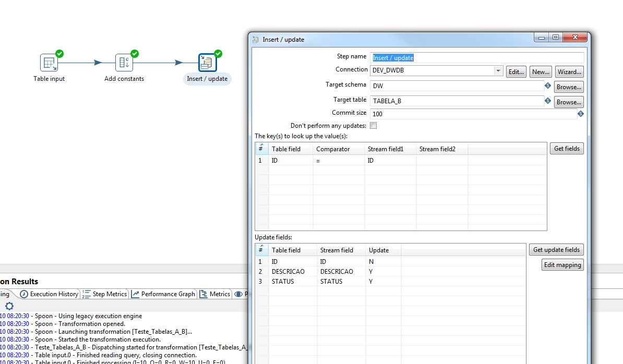The height and width of the screenshot is (364, 623).
Task: Switch to Execution History tab
Action: pos(50,294)
